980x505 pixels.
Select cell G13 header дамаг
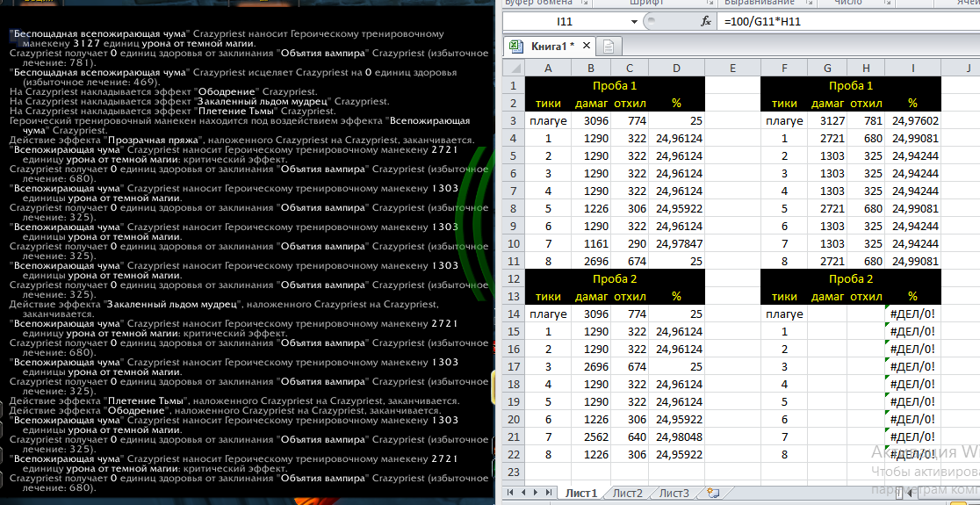[x=827, y=296]
